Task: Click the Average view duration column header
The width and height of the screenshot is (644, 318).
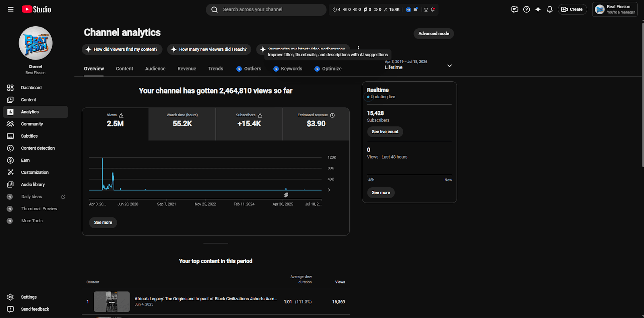Action: click(x=301, y=279)
